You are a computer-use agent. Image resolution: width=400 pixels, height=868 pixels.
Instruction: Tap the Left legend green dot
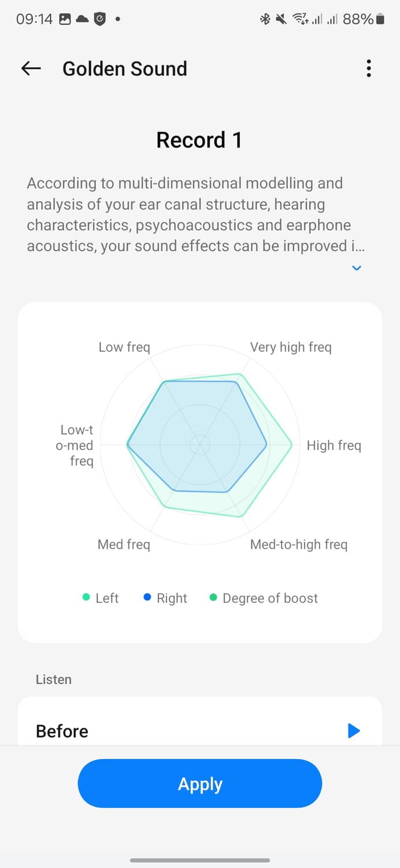tap(86, 597)
